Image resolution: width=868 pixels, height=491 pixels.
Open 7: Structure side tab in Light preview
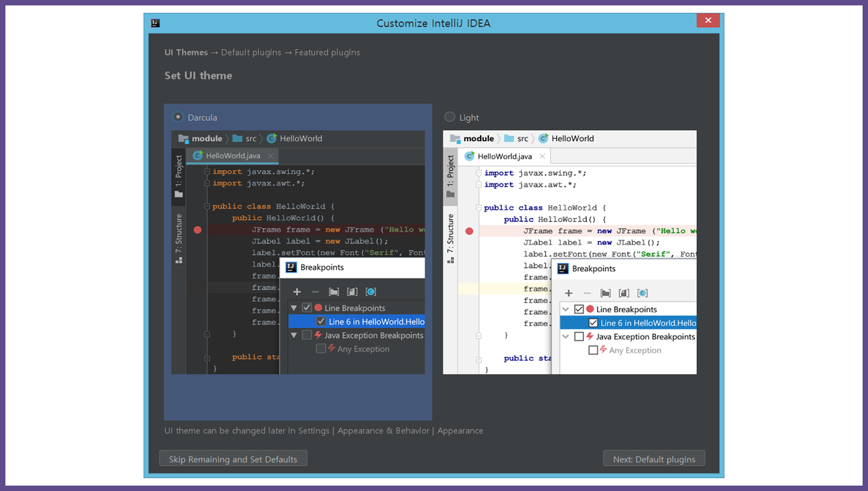(x=450, y=239)
